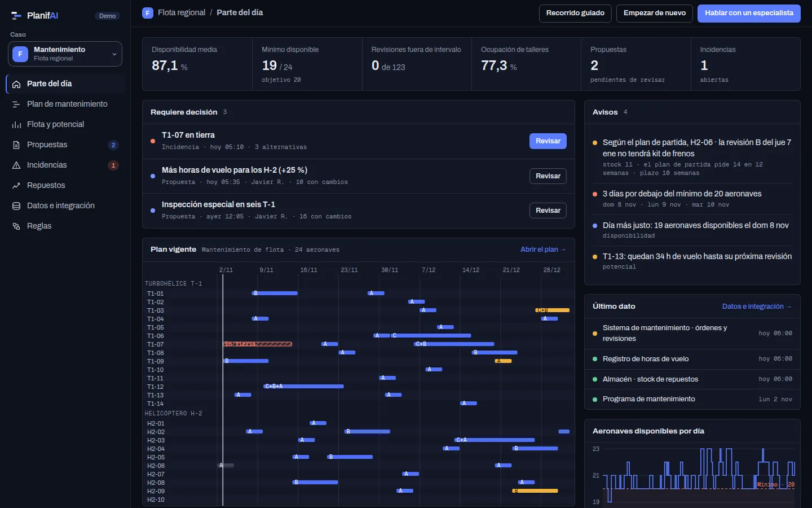Image resolution: width=812 pixels, height=508 pixels.
Task: Click the C+B+A maintenance bar on T1-12
Action: coord(303,387)
